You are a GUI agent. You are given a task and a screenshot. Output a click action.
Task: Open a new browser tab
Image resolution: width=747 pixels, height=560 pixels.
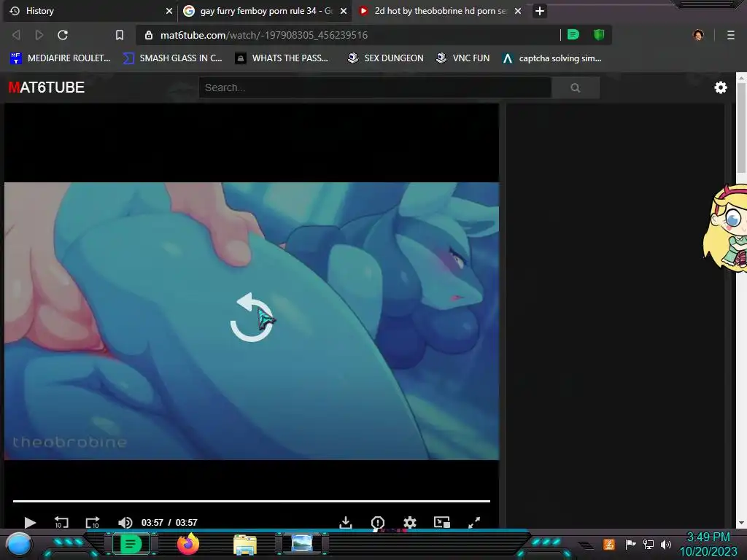coord(539,10)
